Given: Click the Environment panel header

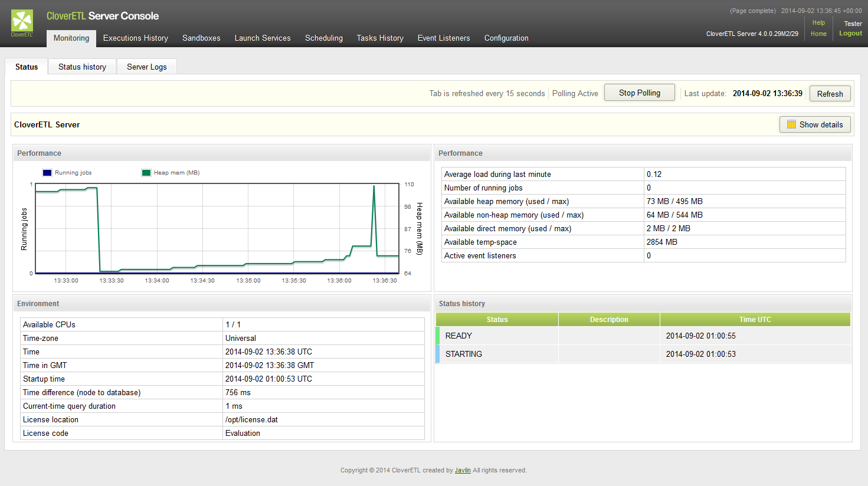Looking at the screenshot, I should [222, 303].
